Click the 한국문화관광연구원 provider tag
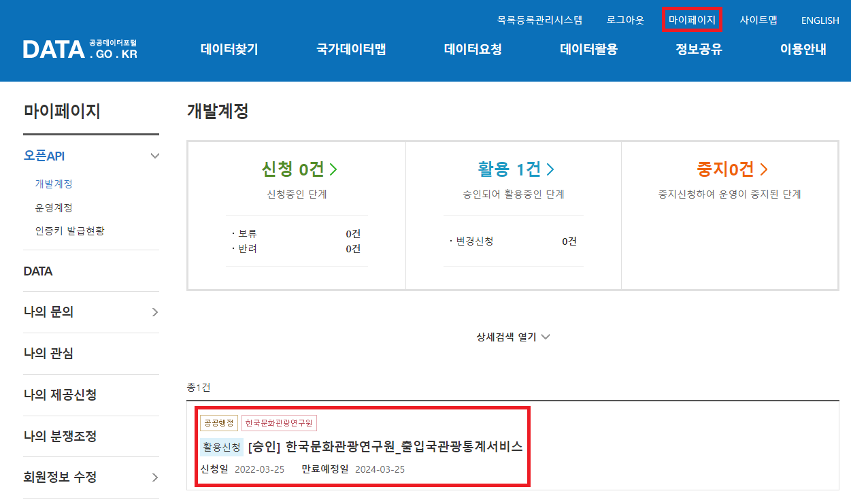 click(279, 423)
